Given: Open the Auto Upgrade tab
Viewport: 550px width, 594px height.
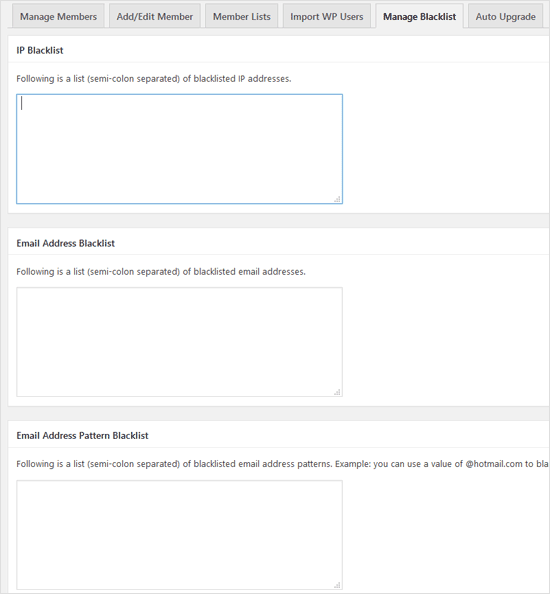Looking at the screenshot, I should coord(505,16).
